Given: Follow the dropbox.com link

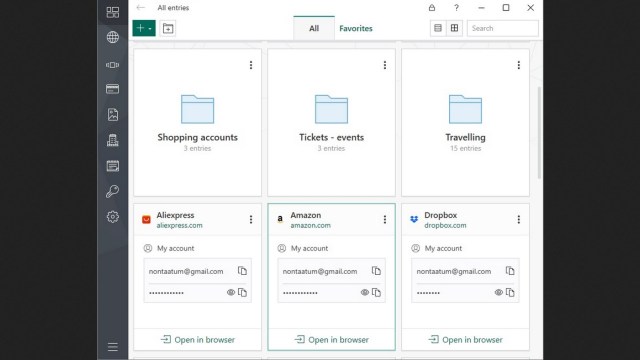Looking at the screenshot, I should tap(445, 225).
